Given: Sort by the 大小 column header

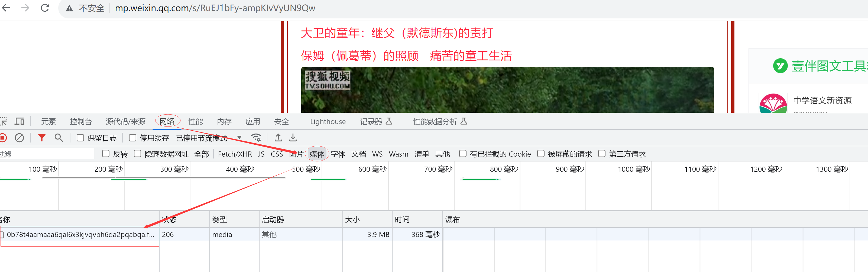Looking at the screenshot, I should 368,220.
